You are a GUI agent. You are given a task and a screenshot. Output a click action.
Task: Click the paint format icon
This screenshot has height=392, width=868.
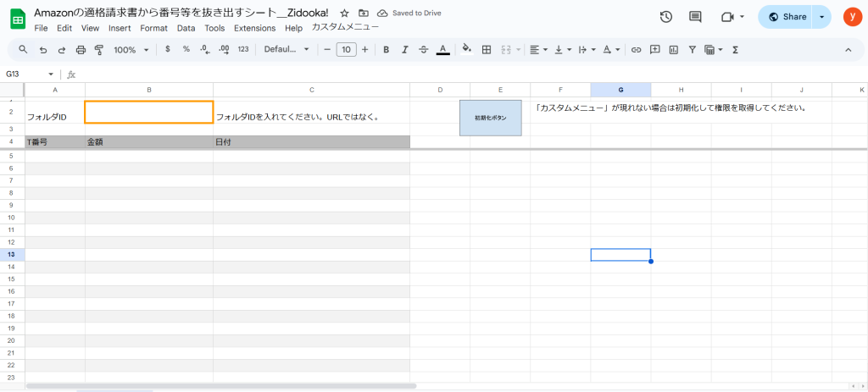(x=99, y=50)
